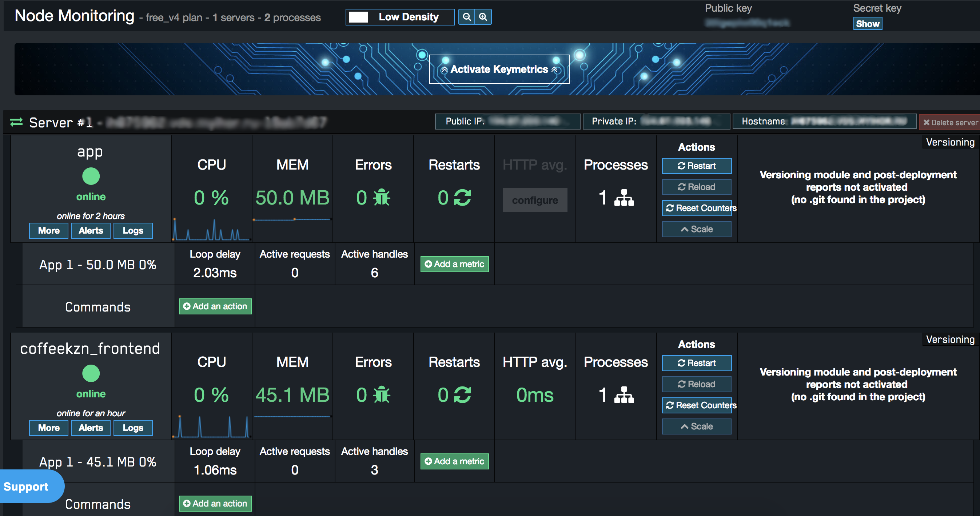Viewport: 980px width, 516px height.
Task: Click the Restart icon for app process
Action: (697, 166)
